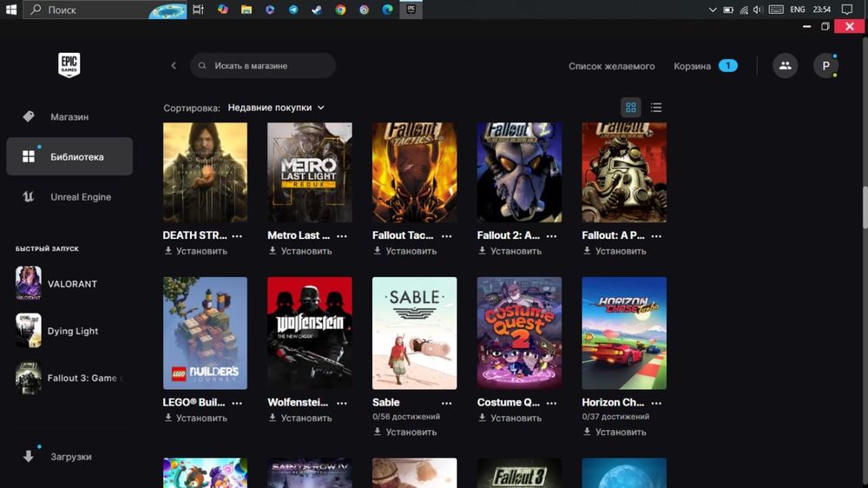Switch to grid view
Viewport: 868px width, 488px height.
click(630, 108)
